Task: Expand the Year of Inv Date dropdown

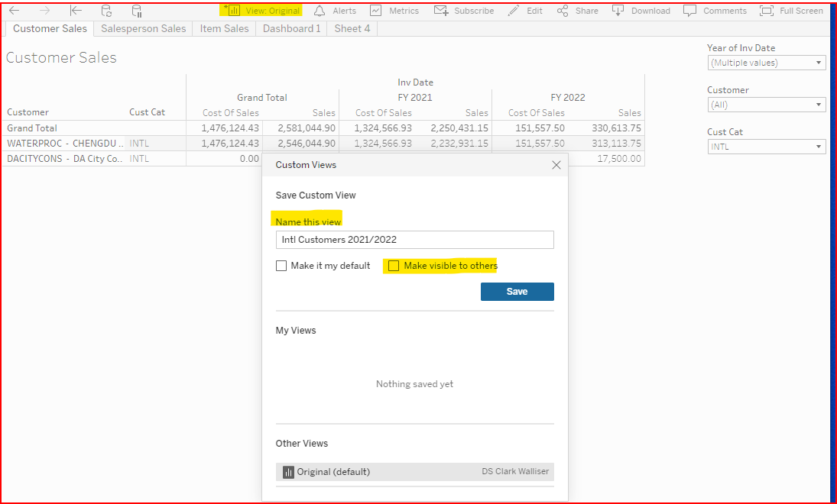Action: click(x=766, y=63)
